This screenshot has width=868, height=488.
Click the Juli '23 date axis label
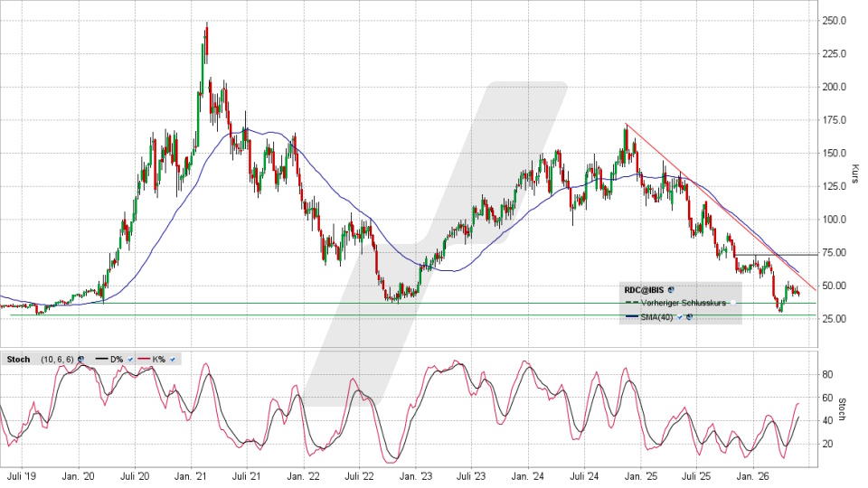[472, 476]
